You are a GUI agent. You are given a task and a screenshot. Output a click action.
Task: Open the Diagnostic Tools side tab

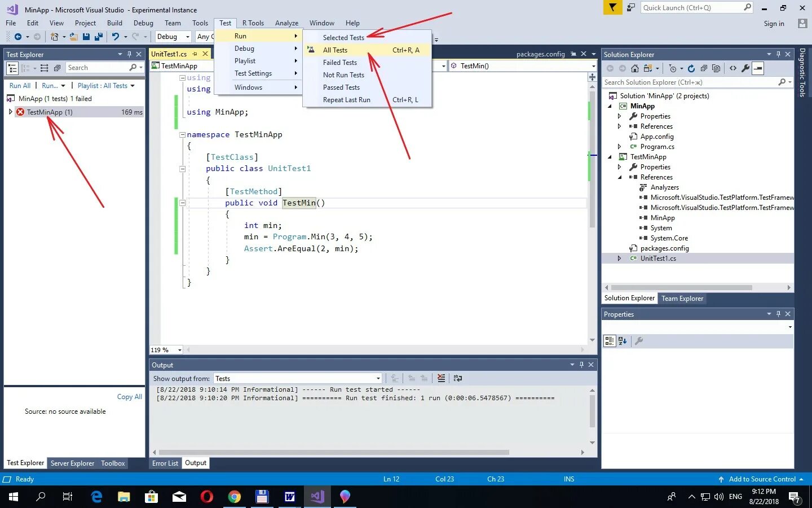pyautogui.click(x=802, y=73)
